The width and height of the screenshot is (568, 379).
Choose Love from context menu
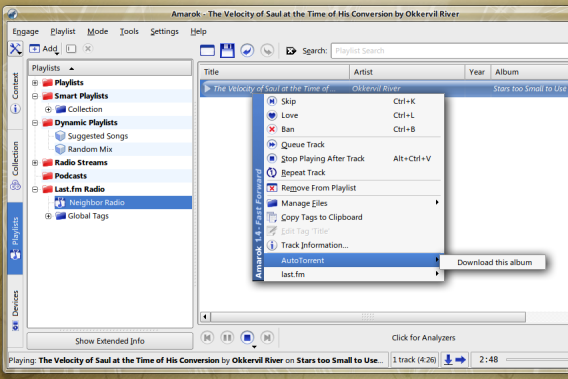tap(354, 115)
